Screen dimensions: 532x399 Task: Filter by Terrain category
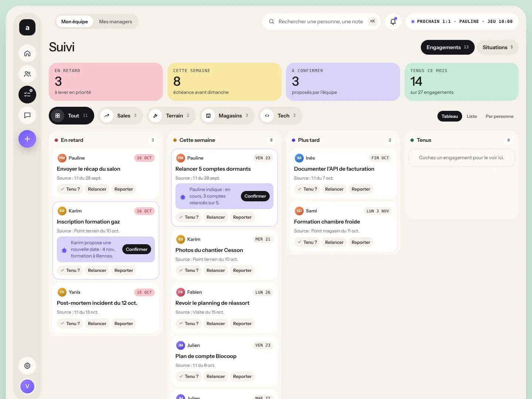(x=171, y=116)
